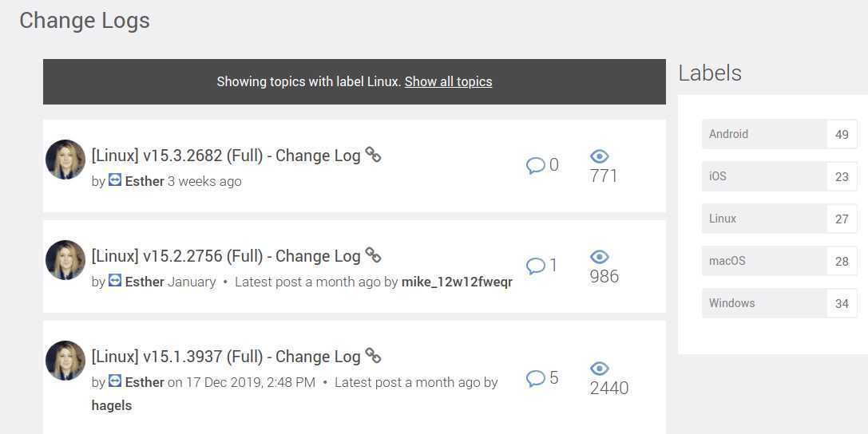This screenshot has width=868, height=434.
Task: Open Esther's avatar on v15.2.2756 topic
Action: point(65,260)
